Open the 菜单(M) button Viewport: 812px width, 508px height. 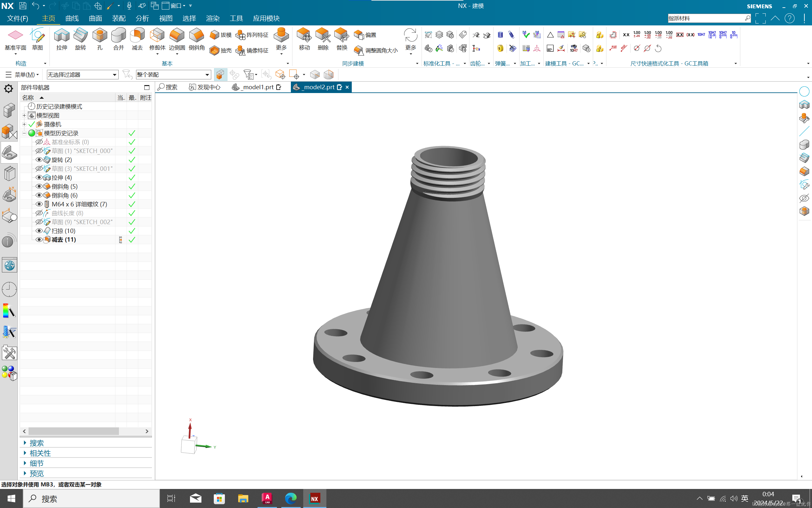tap(22, 75)
